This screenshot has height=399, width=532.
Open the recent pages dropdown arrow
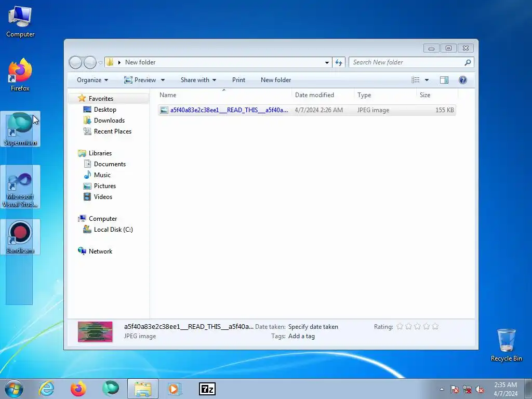pos(100,62)
